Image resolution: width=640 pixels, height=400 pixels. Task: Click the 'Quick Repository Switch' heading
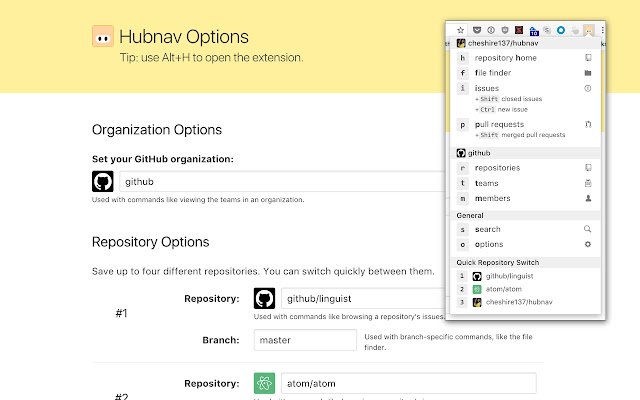point(498,262)
